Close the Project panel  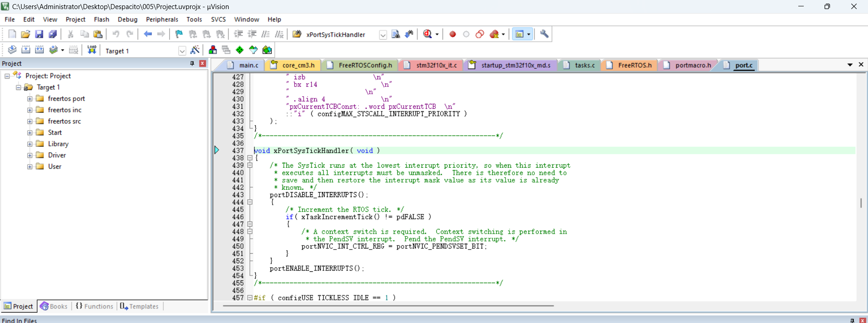(203, 63)
